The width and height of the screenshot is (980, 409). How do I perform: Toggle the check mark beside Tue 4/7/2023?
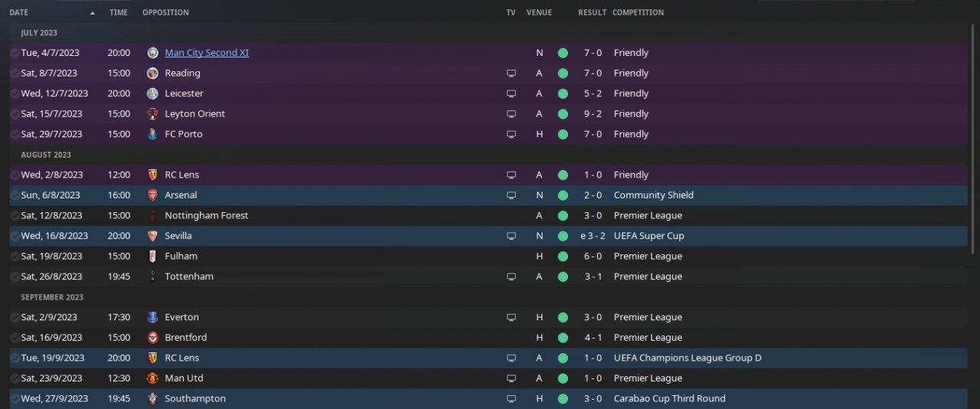15,53
